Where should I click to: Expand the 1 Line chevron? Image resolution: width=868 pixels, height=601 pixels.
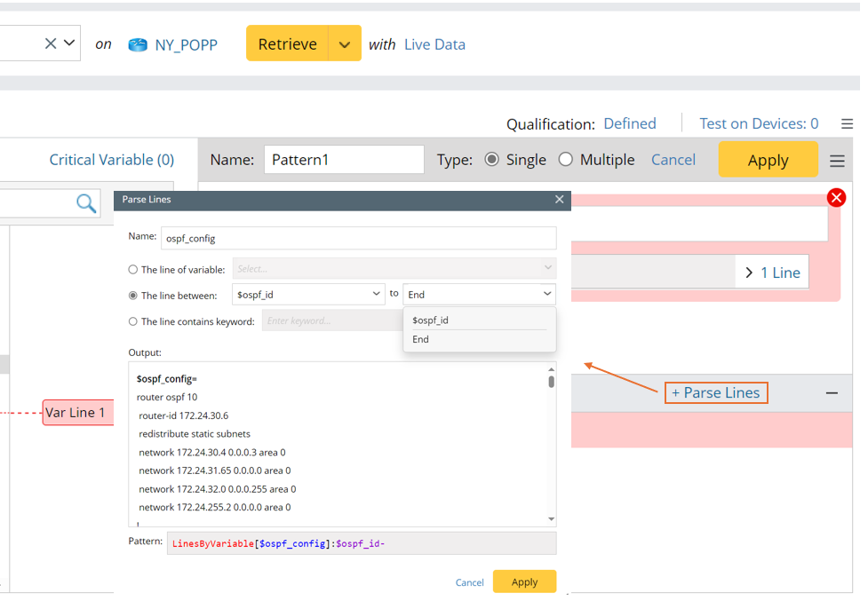tap(750, 273)
